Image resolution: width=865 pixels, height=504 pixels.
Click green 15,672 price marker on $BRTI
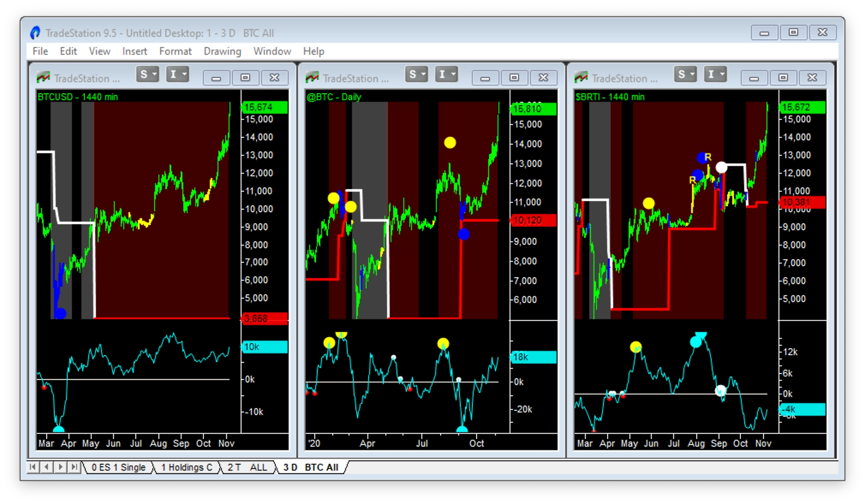(x=802, y=107)
